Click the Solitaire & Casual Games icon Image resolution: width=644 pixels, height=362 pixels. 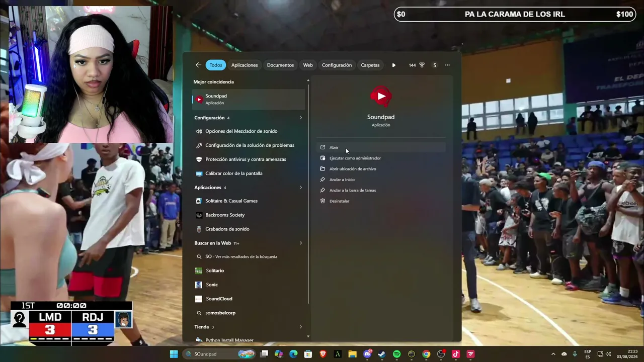[199, 201]
